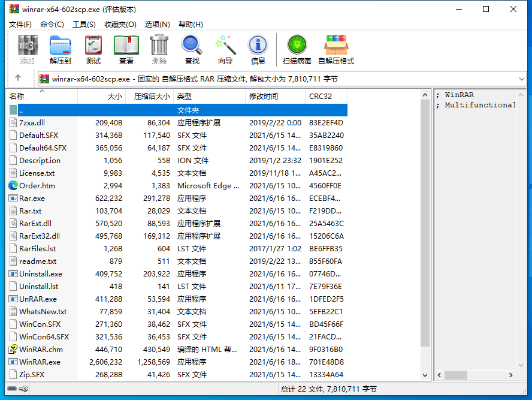Click the WinRAR comment text pane
Image resolution: width=532 pixels, height=400 pixels.
(475, 230)
